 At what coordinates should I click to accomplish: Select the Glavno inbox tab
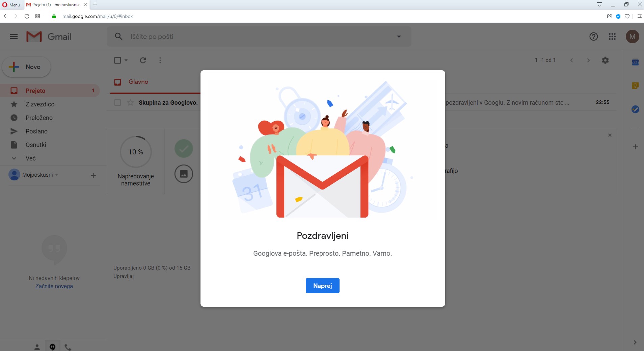point(138,82)
